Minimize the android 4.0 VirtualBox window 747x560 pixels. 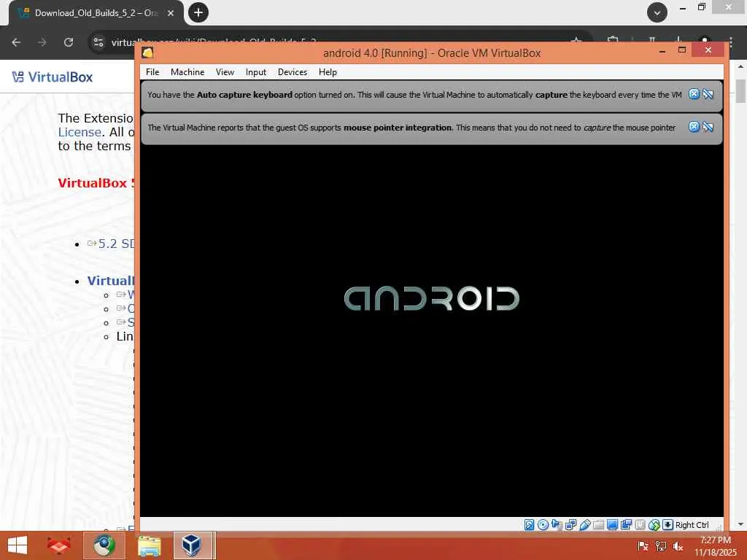(x=662, y=50)
